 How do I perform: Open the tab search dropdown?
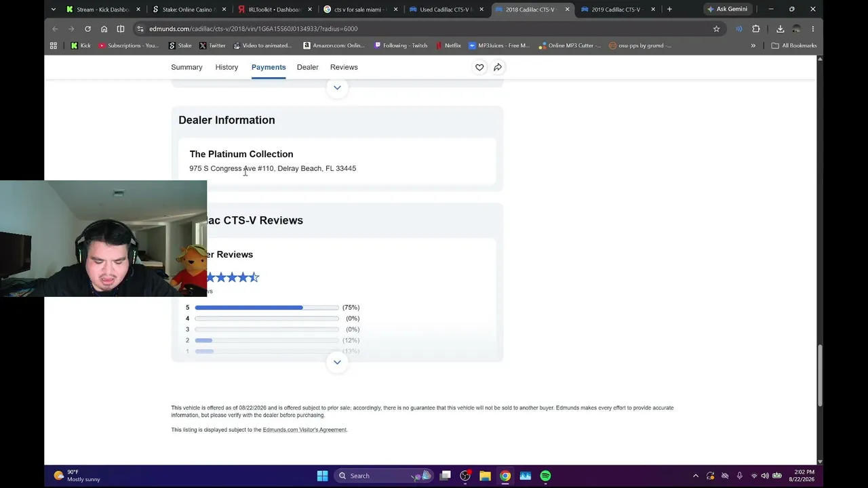point(55,9)
